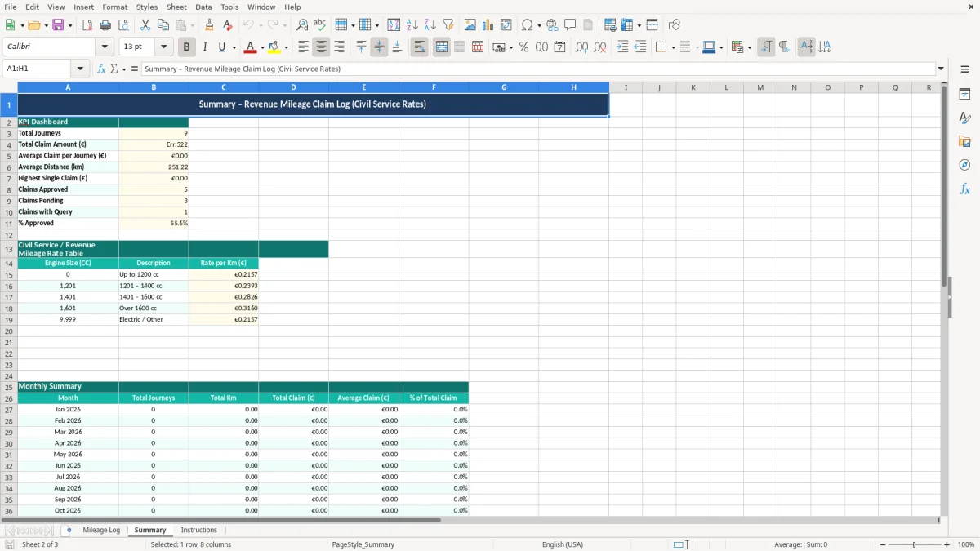The image size is (980, 551).
Task: Open font color dropdown arrow
Action: tap(262, 47)
